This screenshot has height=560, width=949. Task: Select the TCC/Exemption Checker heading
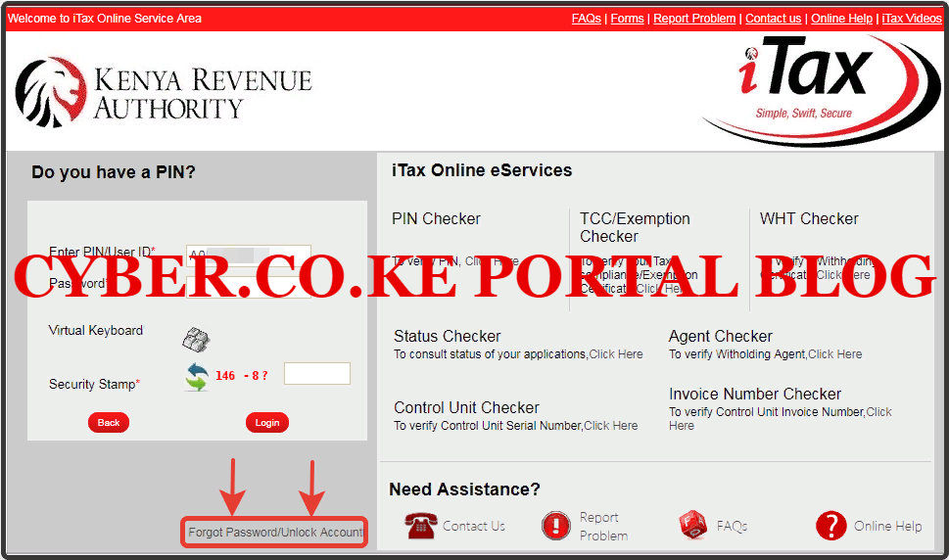click(x=635, y=227)
